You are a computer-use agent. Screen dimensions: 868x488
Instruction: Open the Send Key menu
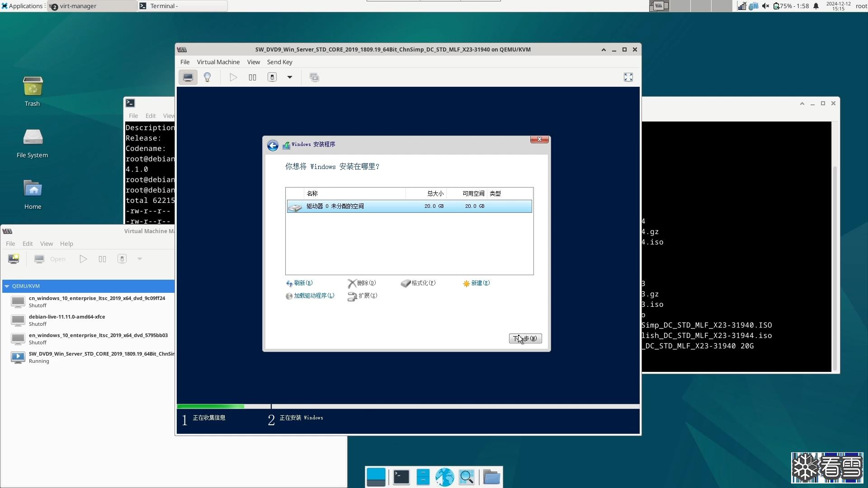[279, 62]
